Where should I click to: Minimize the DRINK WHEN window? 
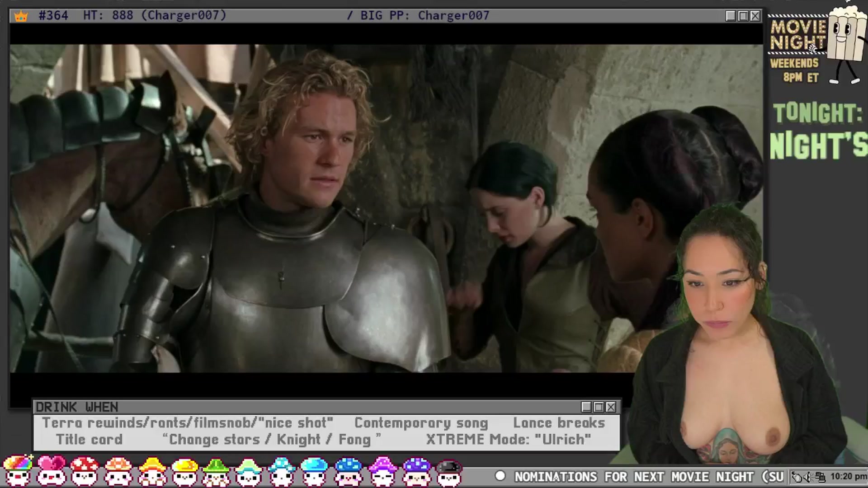tap(586, 407)
